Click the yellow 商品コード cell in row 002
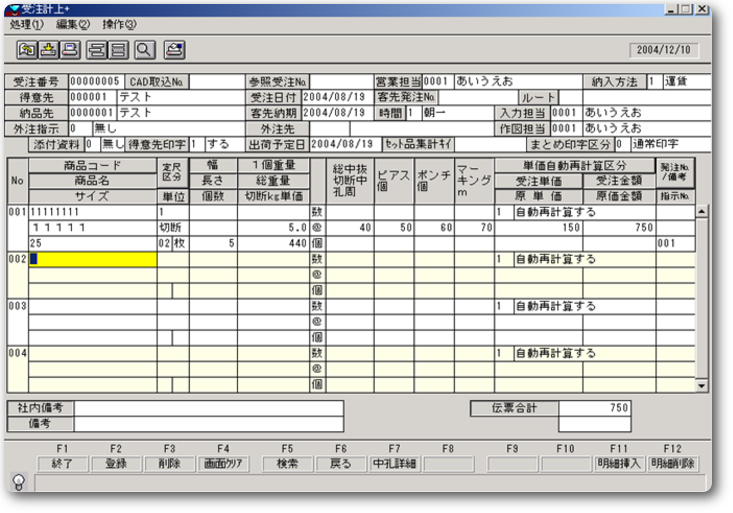 tap(93, 259)
